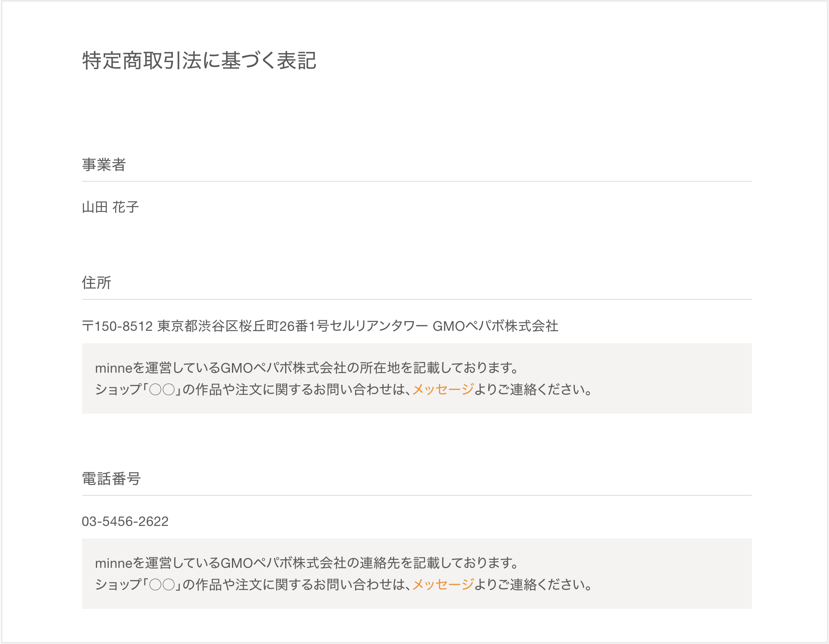Select the name 山田 花子

[110, 207]
